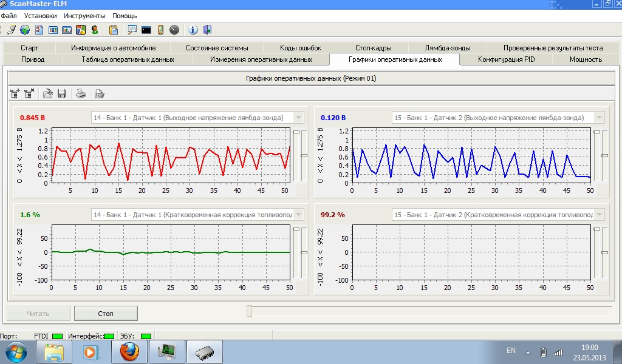Image resolution: width=622 pixels, height=364 pixels.
Task: Click the gauge dial icon in toolbar
Action: tap(174, 29)
